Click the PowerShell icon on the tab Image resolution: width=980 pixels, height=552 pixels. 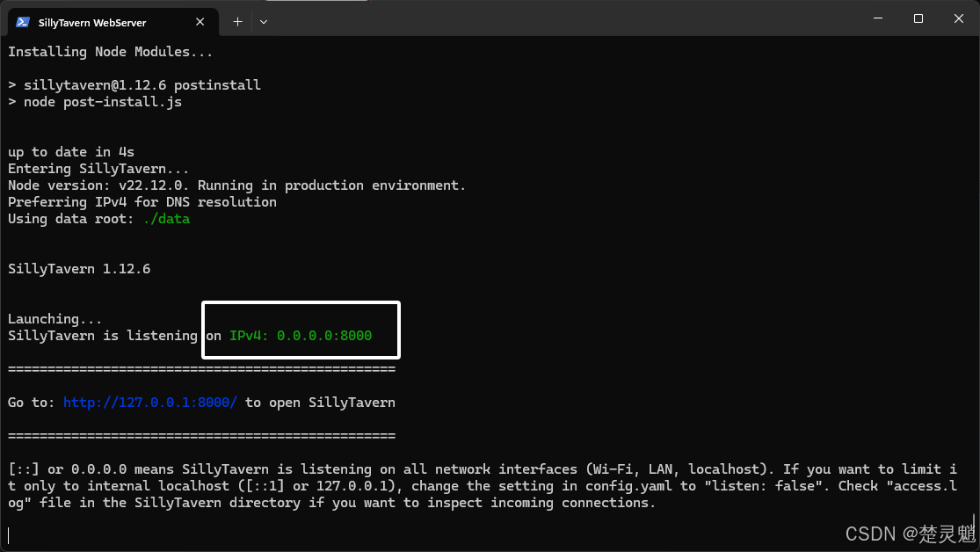click(23, 22)
